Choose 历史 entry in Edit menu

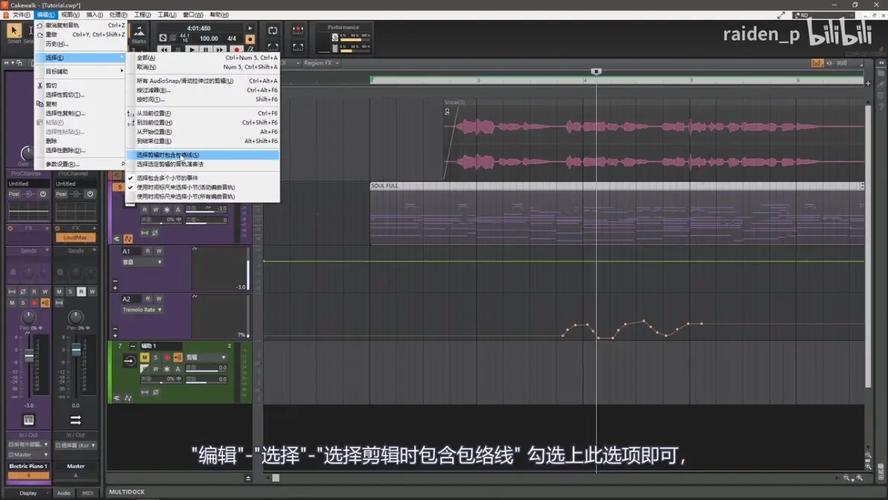pos(80,44)
